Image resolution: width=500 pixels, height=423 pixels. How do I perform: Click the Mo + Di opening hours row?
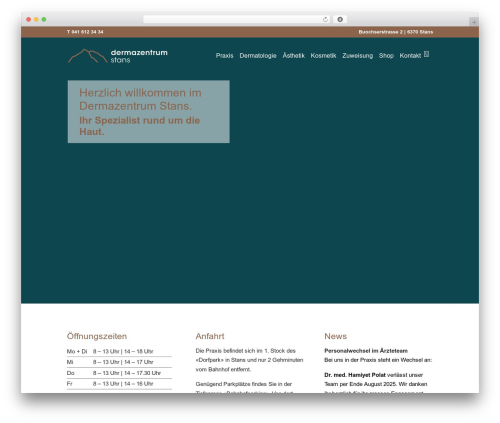tap(119, 351)
